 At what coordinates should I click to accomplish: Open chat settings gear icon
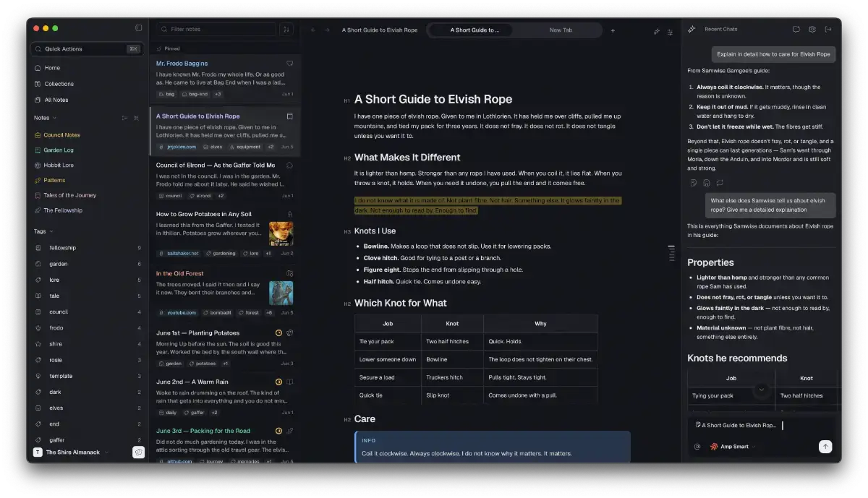coord(812,30)
